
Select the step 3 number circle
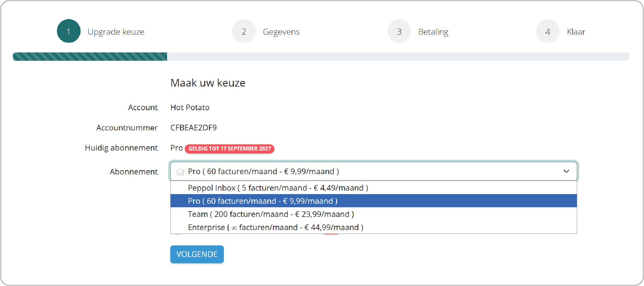pyautogui.click(x=399, y=31)
